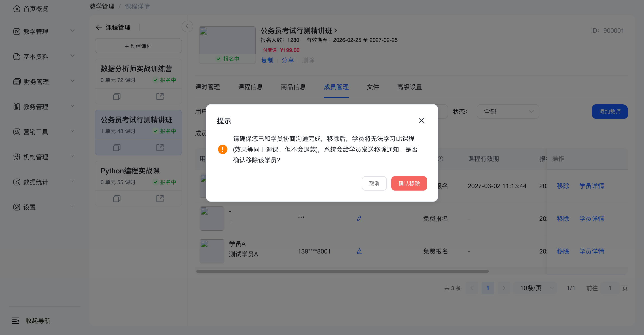Click the 复制 link under course title
This screenshot has width=644, height=335.
point(267,60)
